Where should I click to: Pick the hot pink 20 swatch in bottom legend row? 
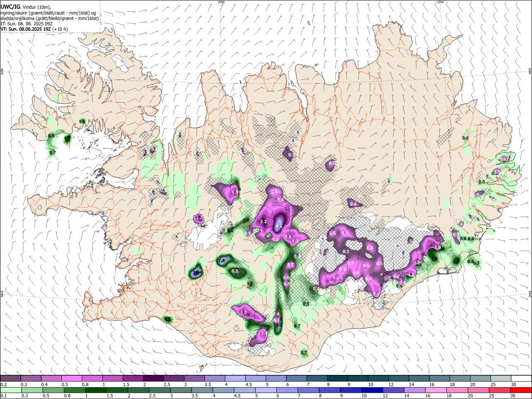(479, 390)
